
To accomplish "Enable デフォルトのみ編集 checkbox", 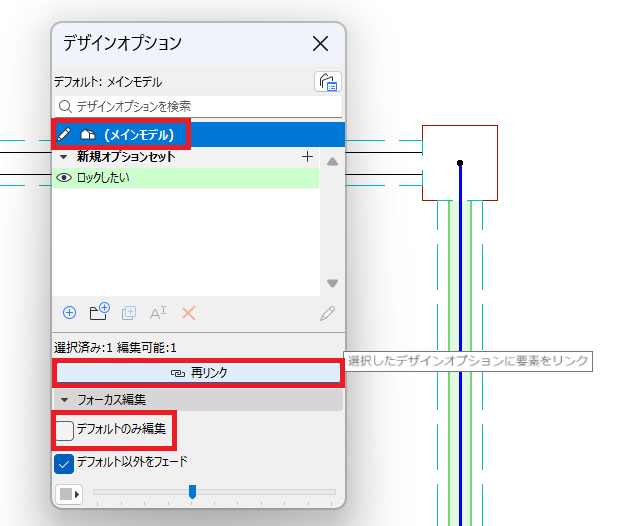I will pos(65,431).
